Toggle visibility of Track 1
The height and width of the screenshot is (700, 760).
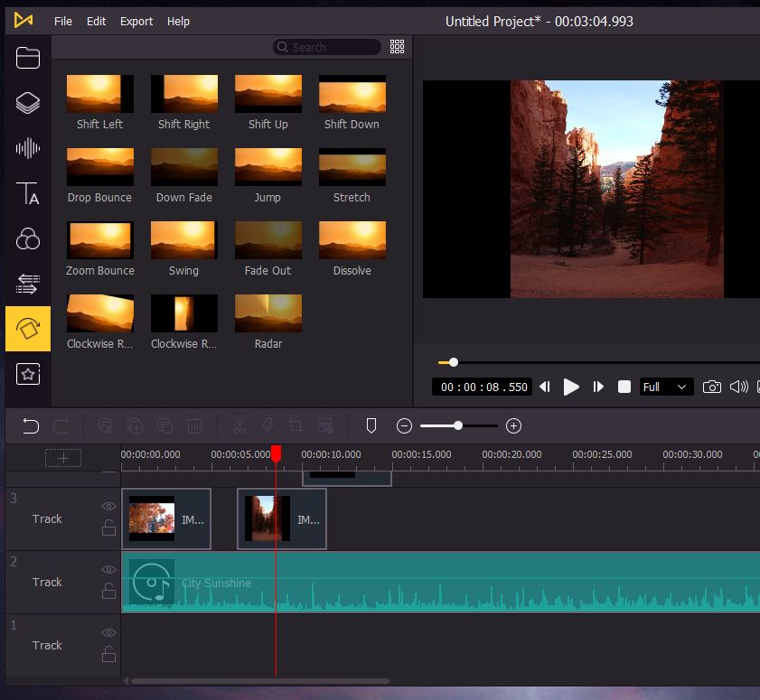[x=108, y=633]
